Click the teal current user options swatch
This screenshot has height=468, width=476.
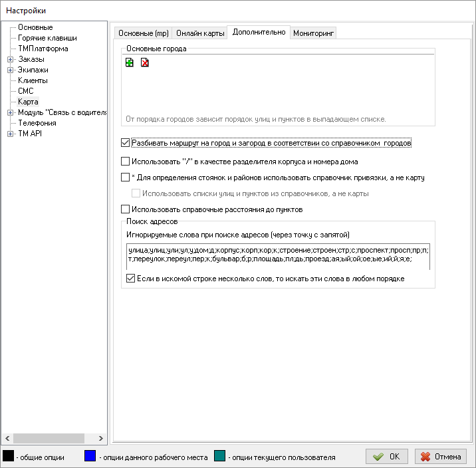tap(220, 457)
